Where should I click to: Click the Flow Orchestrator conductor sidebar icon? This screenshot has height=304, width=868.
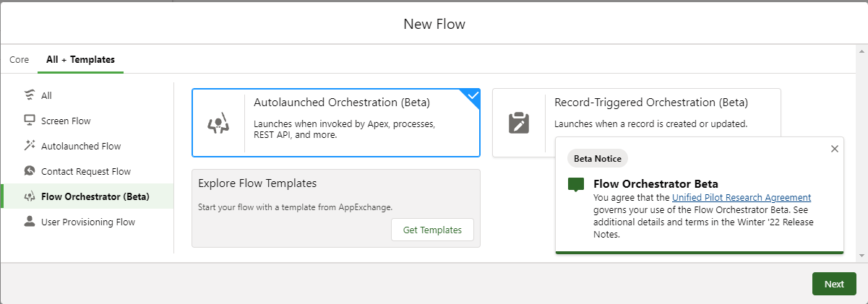[30, 196]
